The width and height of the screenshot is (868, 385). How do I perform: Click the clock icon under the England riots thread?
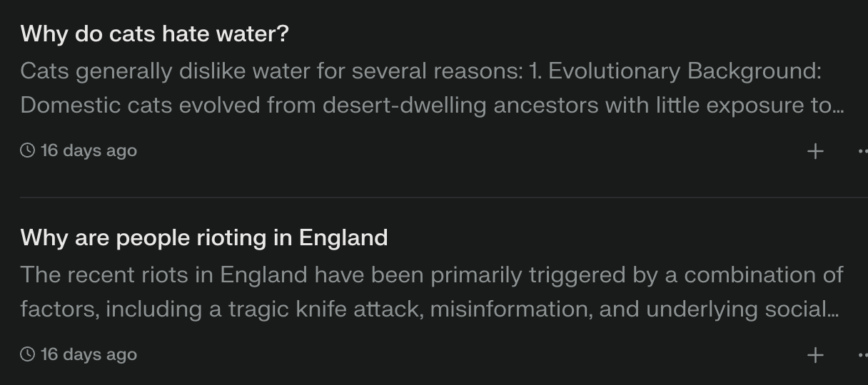[x=28, y=354]
